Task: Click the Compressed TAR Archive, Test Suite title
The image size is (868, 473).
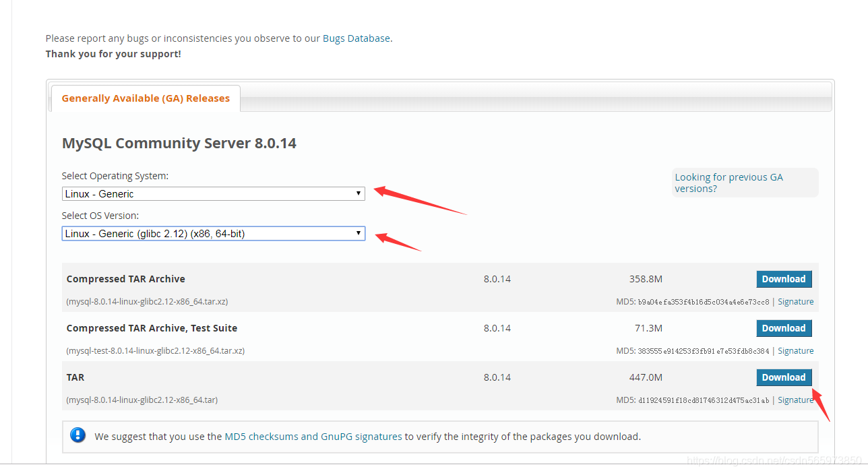Action: coord(152,328)
